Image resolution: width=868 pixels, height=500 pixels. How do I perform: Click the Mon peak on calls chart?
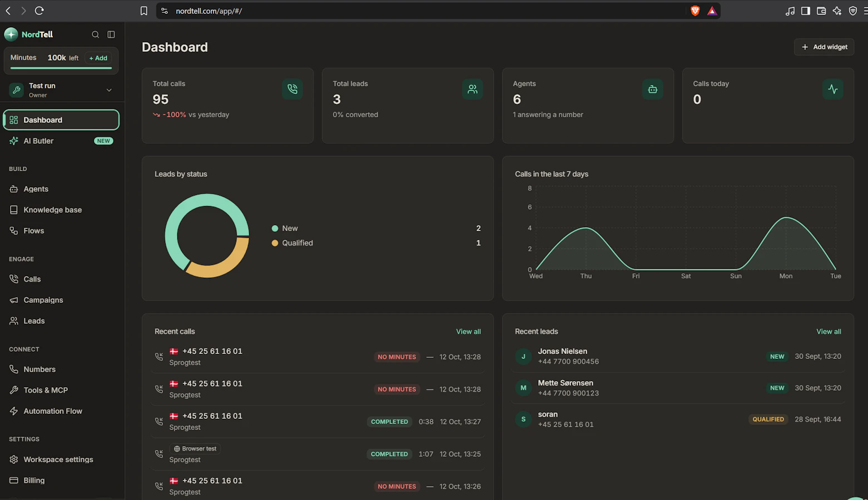[786, 217]
